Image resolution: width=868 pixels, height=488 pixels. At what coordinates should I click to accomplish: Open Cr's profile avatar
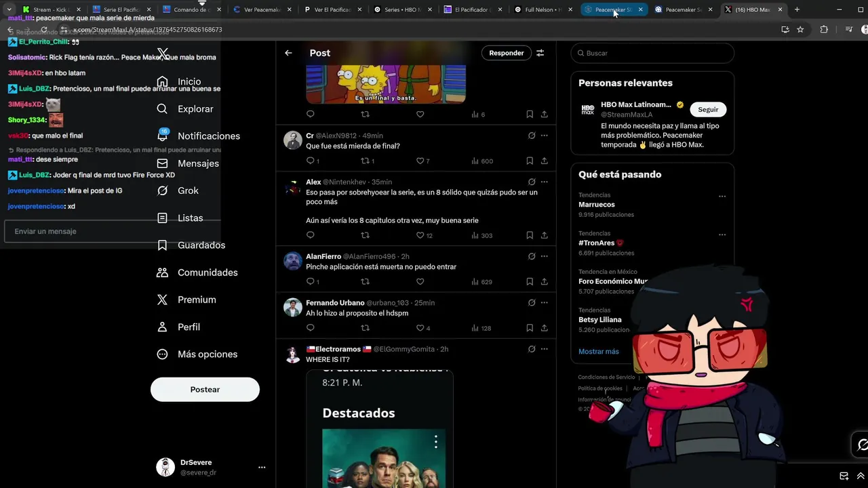(x=293, y=140)
